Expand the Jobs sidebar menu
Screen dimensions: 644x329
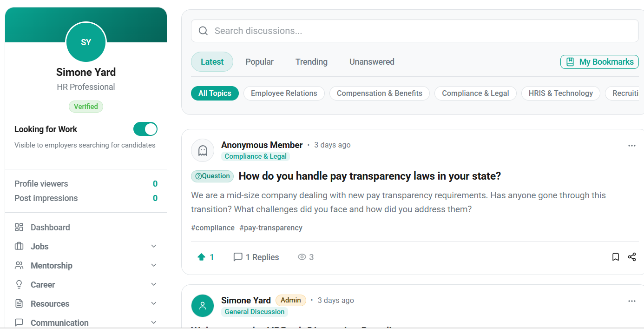point(154,246)
